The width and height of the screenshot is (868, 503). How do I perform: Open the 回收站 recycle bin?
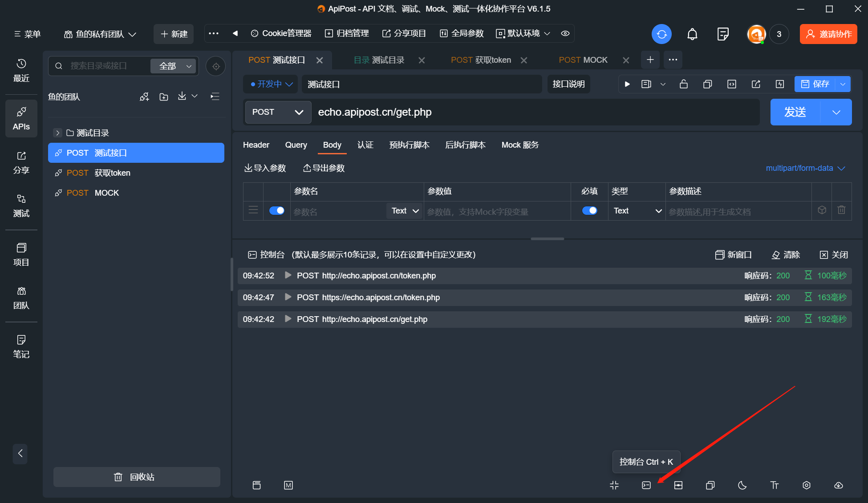[x=137, y=477]
